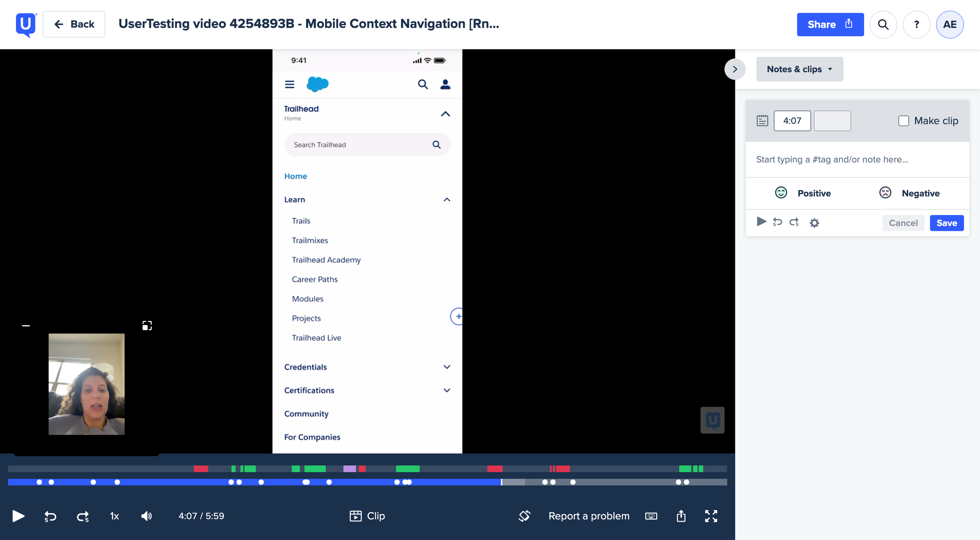Click the phone profile person icon
Screen dimensions: 980x540
tap(445, 84)
